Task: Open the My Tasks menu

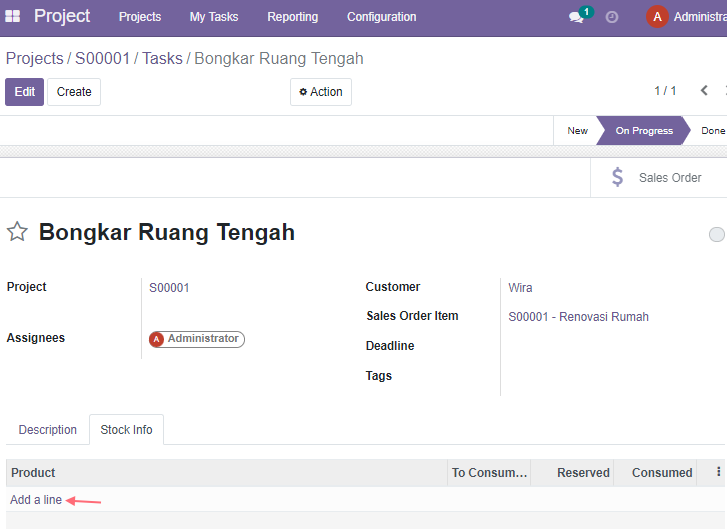Action: pos(214,17)
